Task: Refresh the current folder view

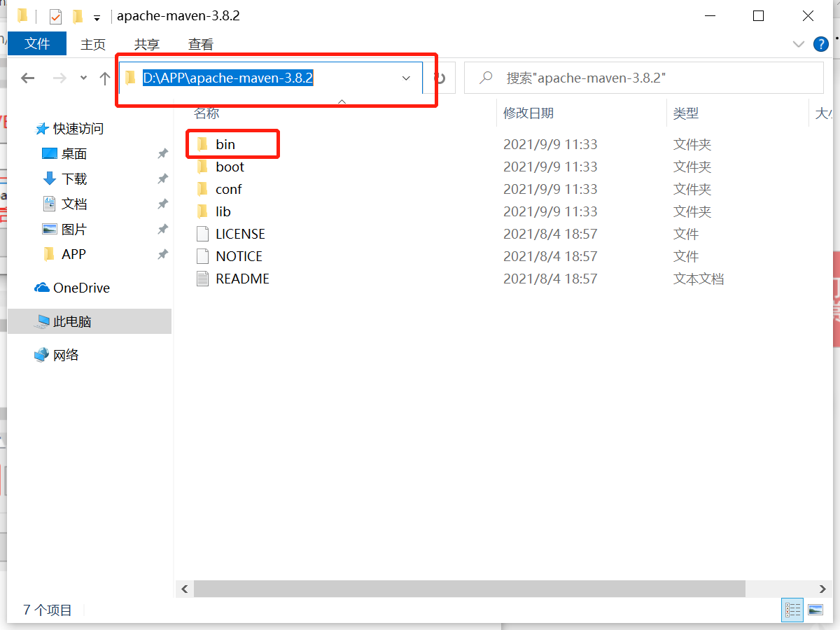Action: coord(440,78)
